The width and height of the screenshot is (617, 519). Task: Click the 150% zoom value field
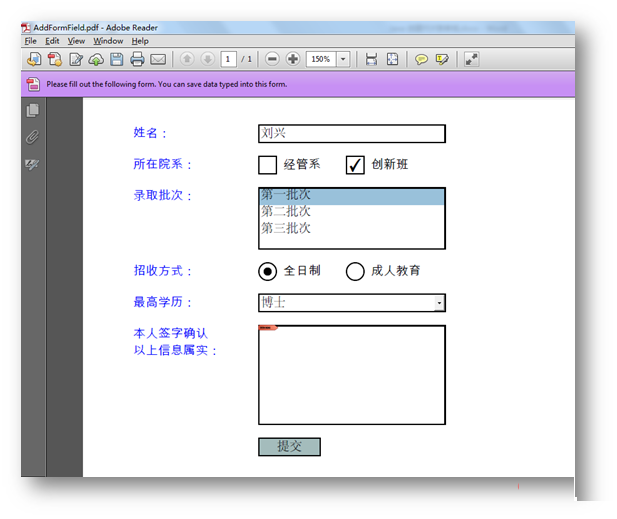click(x=321, y=59)
